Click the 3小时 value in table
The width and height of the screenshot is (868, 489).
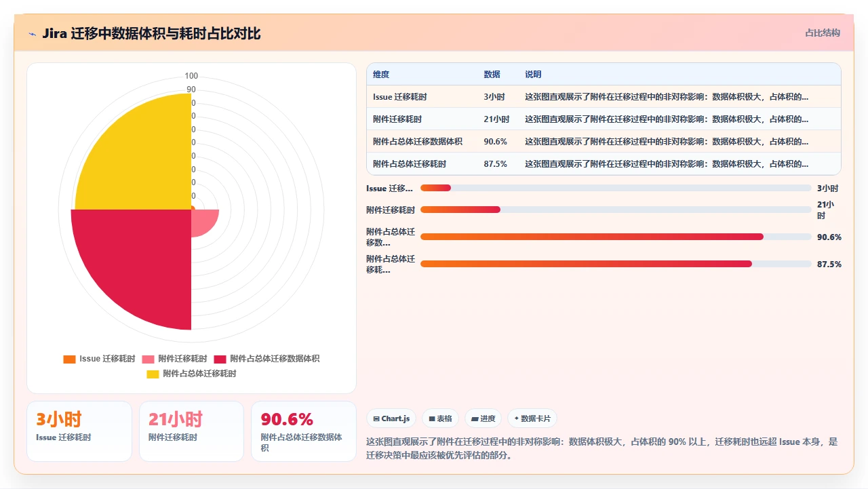(x=495, y=97)
